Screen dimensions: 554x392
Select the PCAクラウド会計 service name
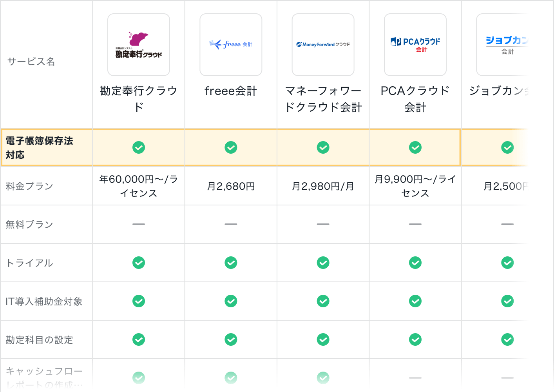click(415, 99)
